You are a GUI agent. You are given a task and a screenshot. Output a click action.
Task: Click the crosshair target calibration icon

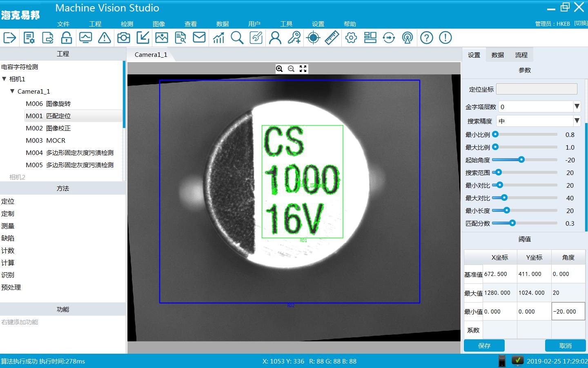tap(313, 38)
